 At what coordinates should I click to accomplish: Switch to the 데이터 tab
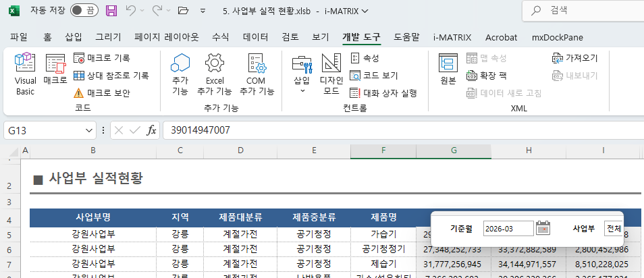(255, 37)
